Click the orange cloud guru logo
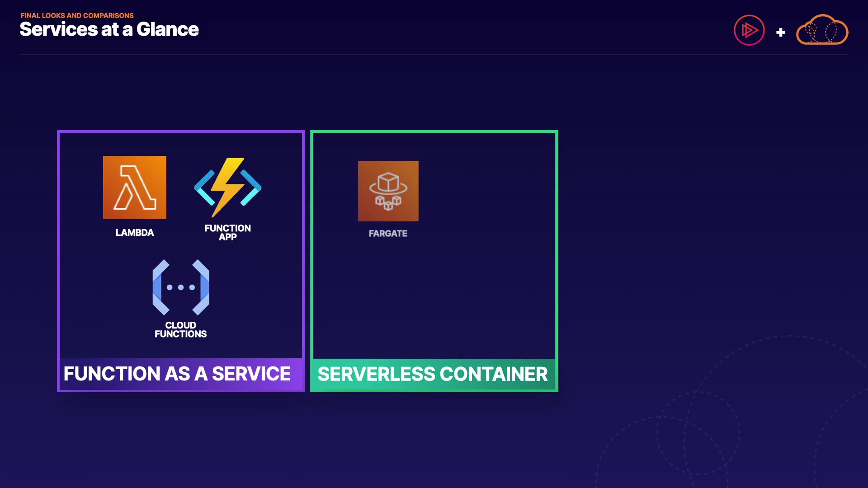Image resolution: width=868 pixels, height=488 pixels. click(x=822, y=30)
